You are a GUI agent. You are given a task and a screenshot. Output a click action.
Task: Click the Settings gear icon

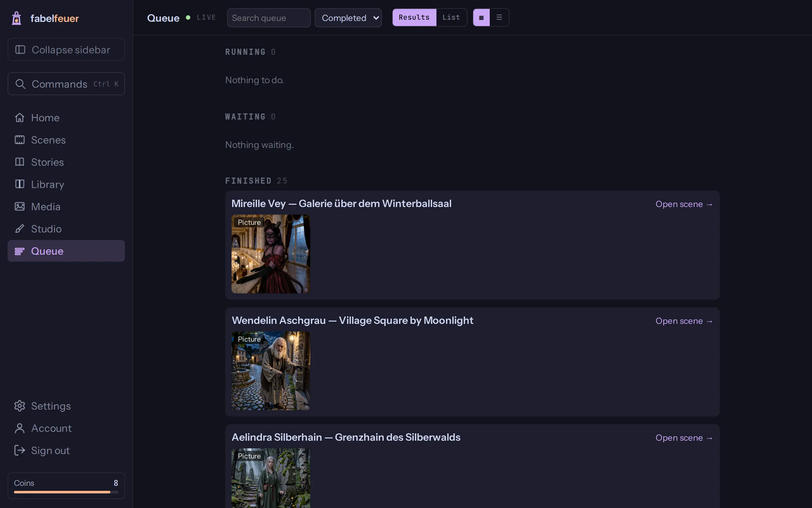pos(19,406)
